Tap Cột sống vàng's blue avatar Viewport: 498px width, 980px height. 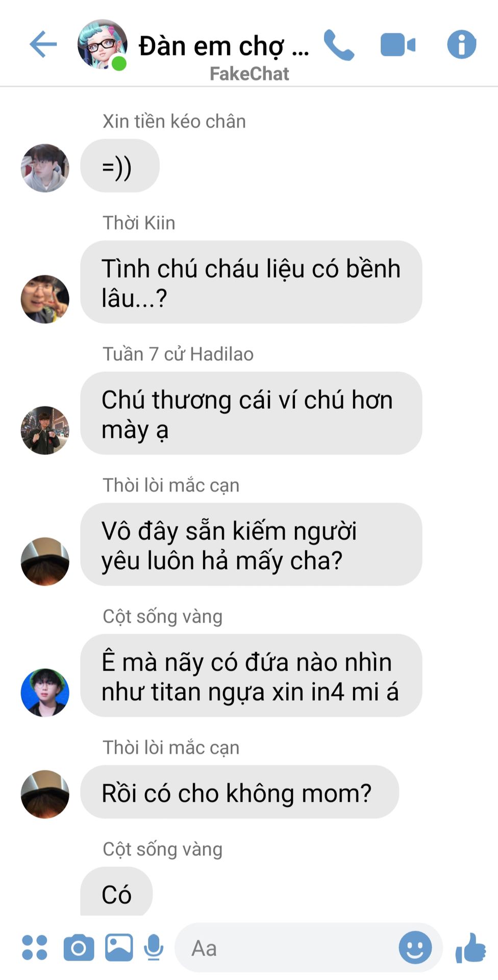click(x=45, y=693)
